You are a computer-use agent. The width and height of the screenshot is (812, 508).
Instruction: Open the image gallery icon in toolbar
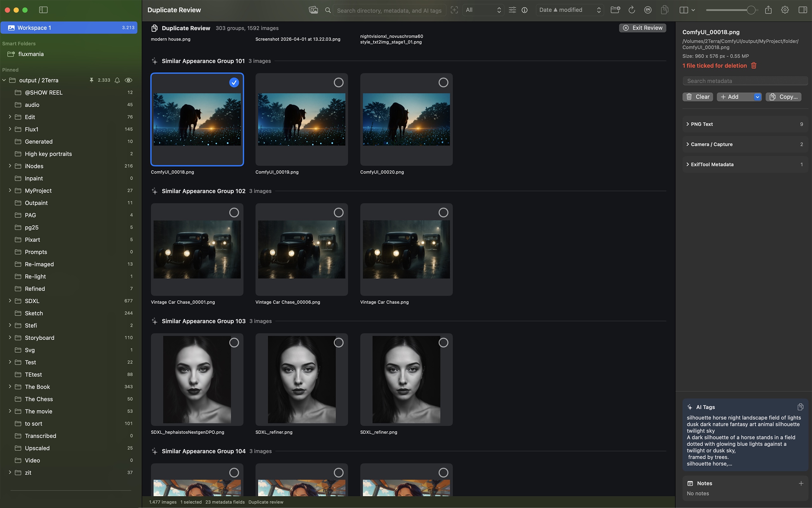(313, 10)
